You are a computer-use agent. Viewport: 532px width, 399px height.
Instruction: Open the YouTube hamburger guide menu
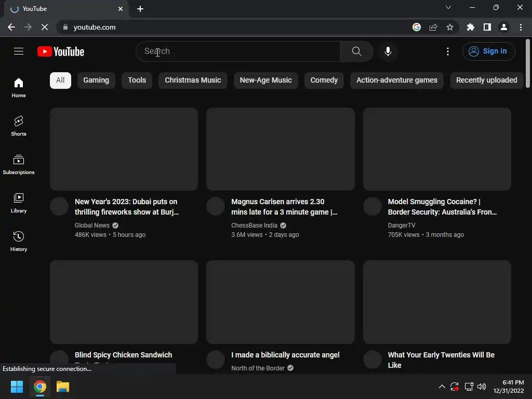coord(19,51)
